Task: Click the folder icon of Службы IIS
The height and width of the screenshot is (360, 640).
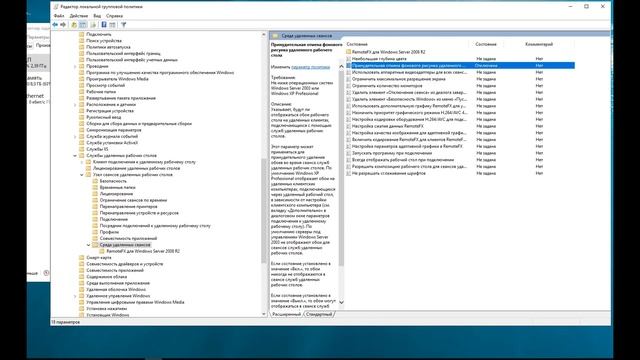Action: tap(82, 149)
